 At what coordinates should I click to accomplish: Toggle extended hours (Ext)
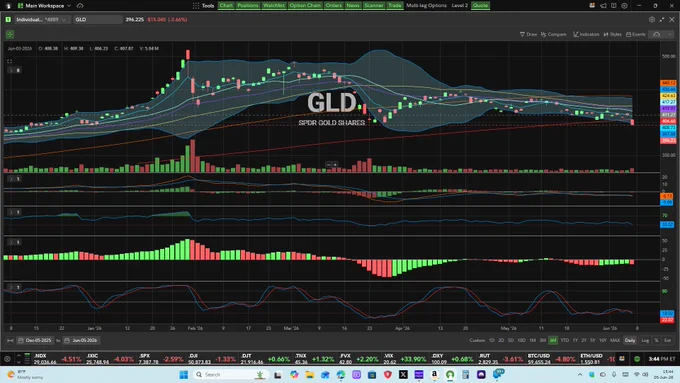pyautogui.click(x=667, y=340)
